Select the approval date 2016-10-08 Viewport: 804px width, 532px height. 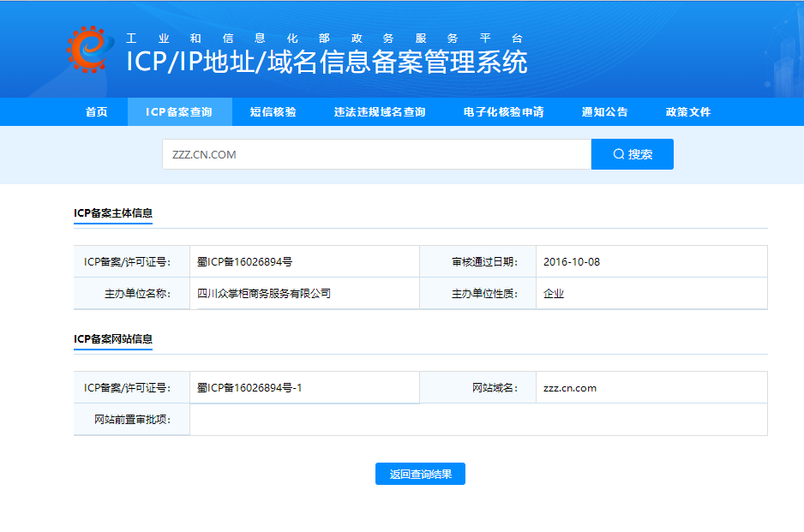tap(572, 262)
